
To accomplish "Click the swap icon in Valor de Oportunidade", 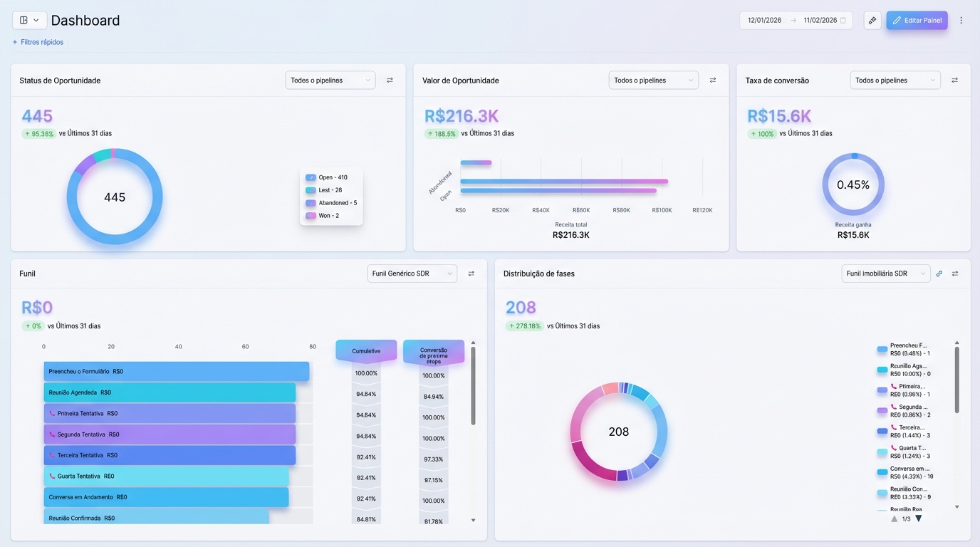I will [713, 80].
